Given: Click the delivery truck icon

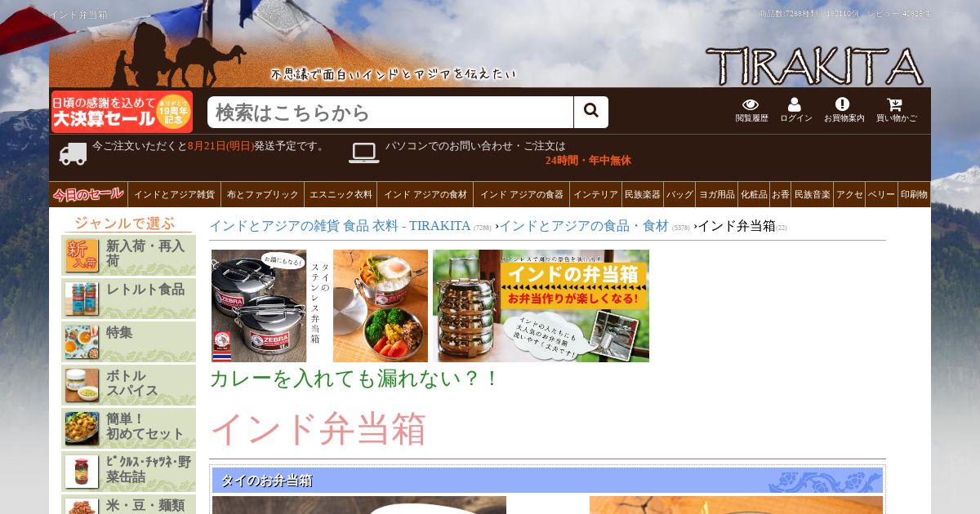Looking at the screenshot, I should (x=73, y=153).
